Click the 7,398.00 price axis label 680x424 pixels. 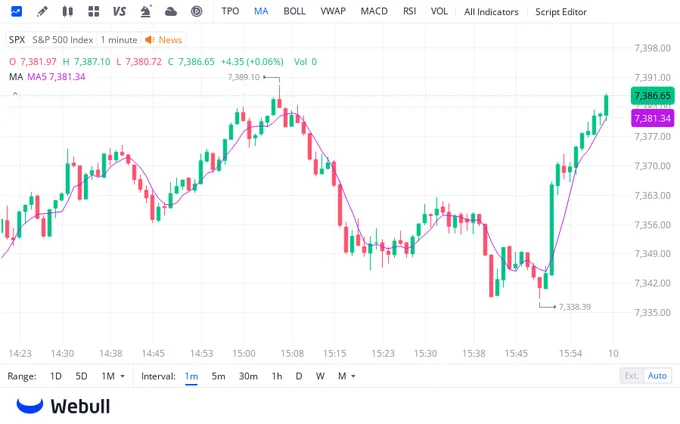coord(652,48)
